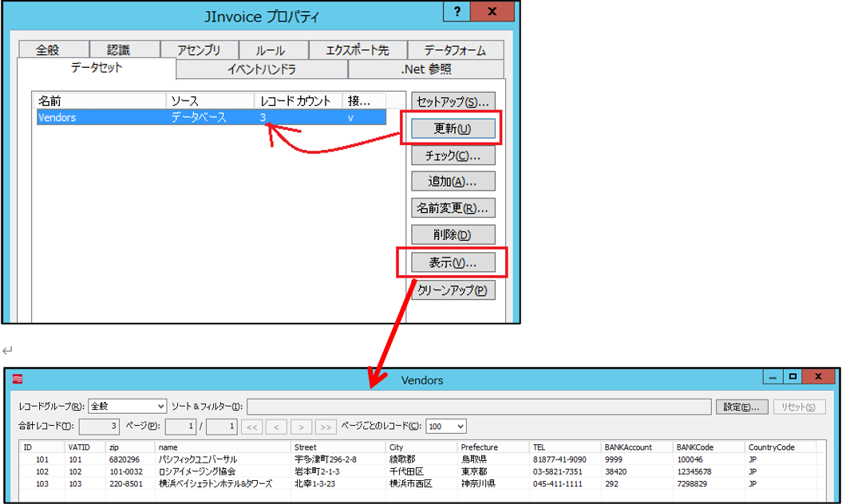This screenshot has height=504, width=842.
Task: Click the 設定(E)... button in Vendors window
Action: pos(741,407)
